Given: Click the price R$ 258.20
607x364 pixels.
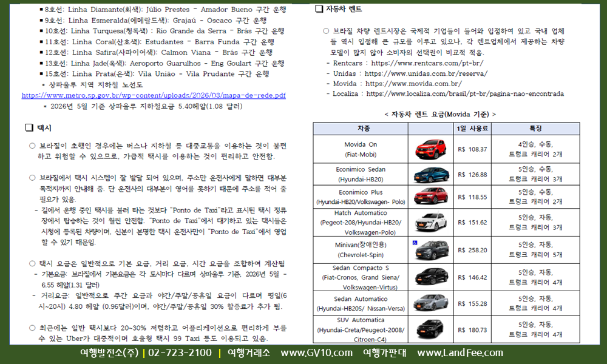Looking at the screenshot, I should 472,251.
